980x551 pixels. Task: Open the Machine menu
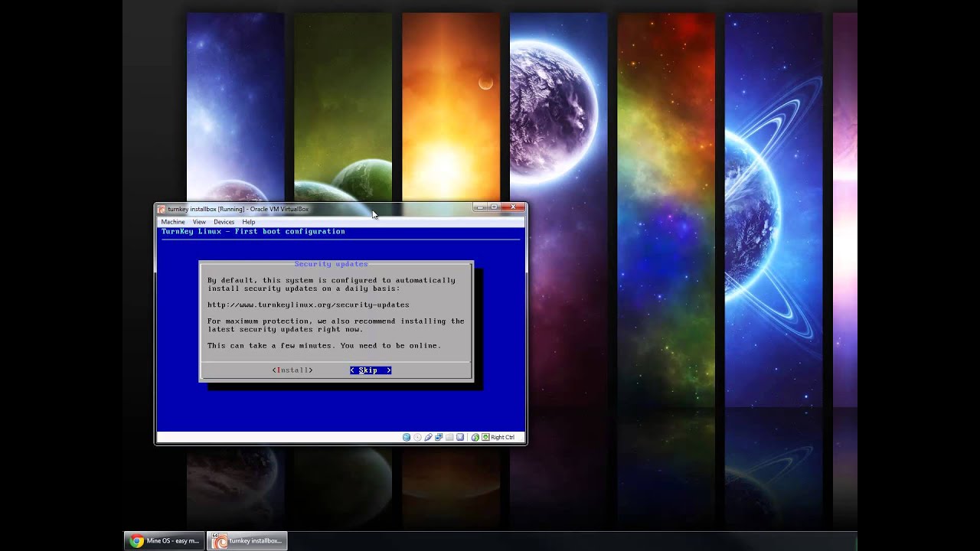172,222
